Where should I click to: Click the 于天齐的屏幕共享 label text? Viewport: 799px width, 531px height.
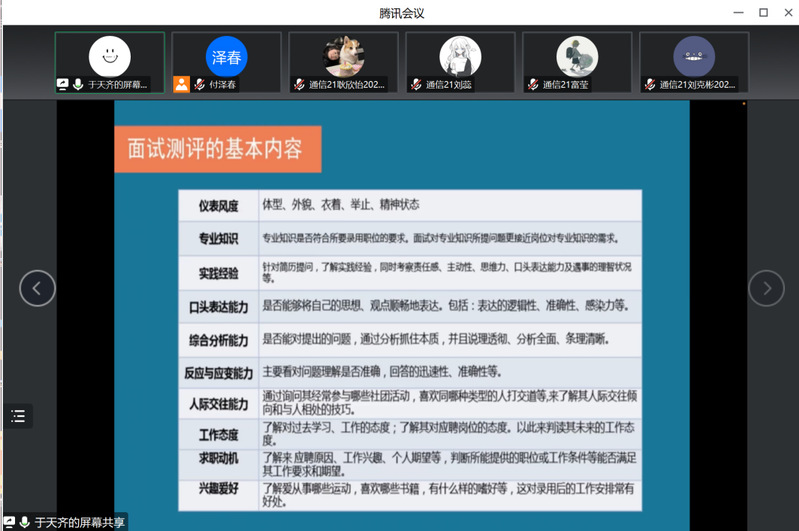80,522
